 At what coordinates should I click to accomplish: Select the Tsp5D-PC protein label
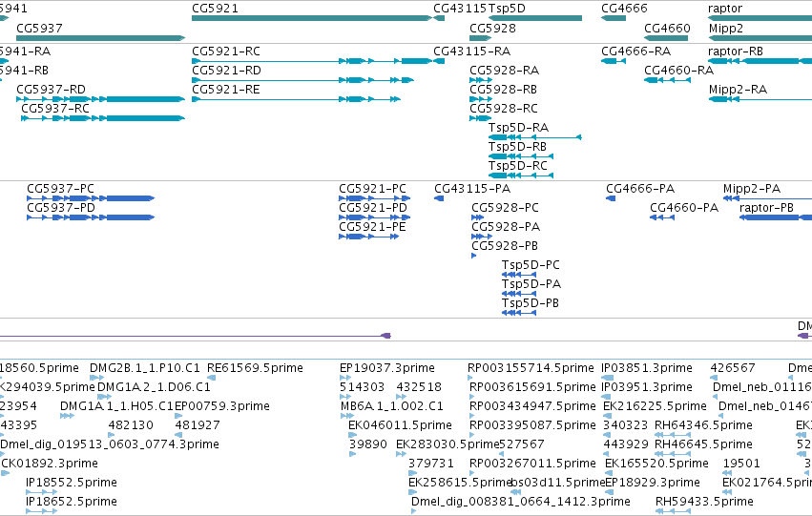(x=531, y=265)
